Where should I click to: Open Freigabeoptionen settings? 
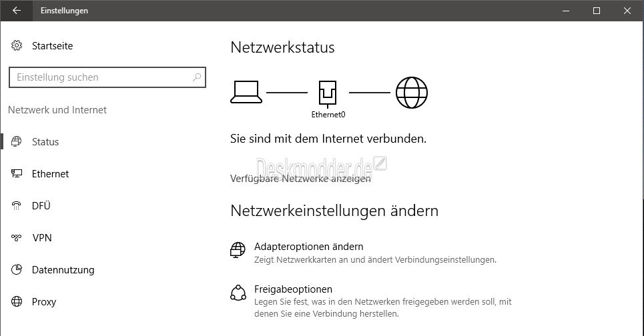click(x=293, y=289)
